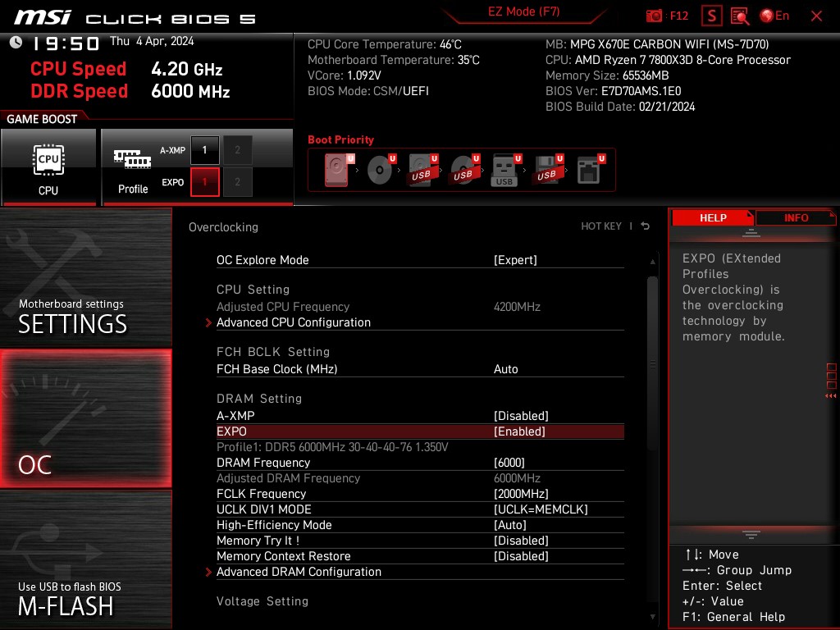This screenshot has width=840, height=630.
Task: Toggle EXPO profile 2
Action: tap(237, 182)
